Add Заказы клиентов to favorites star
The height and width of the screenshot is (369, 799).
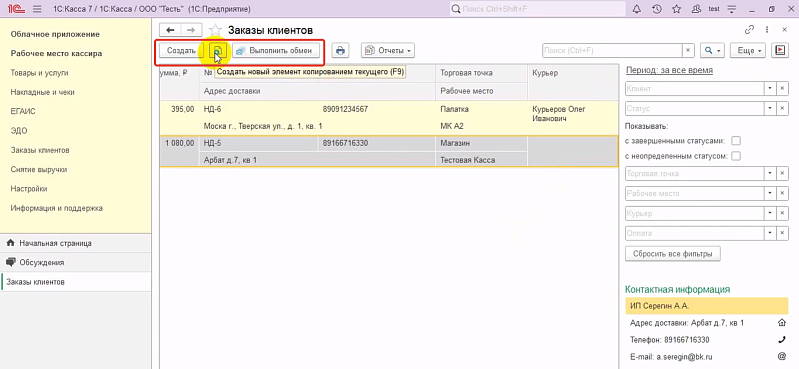point(216,31)
